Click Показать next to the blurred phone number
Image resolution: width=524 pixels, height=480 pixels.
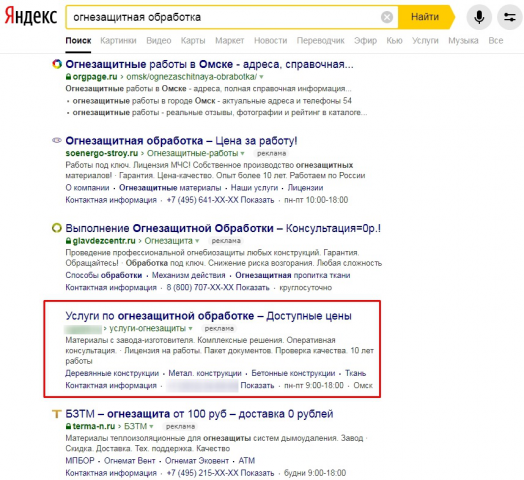tap(257, 385)
